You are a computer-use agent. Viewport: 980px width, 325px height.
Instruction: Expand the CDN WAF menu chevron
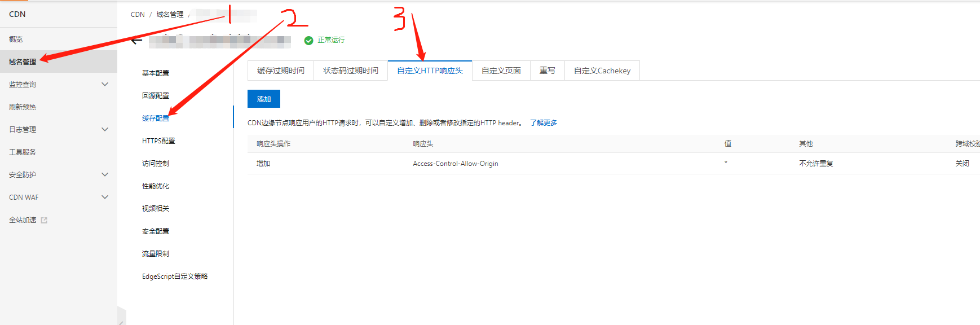pyautogui.click(x=105, y=197)
